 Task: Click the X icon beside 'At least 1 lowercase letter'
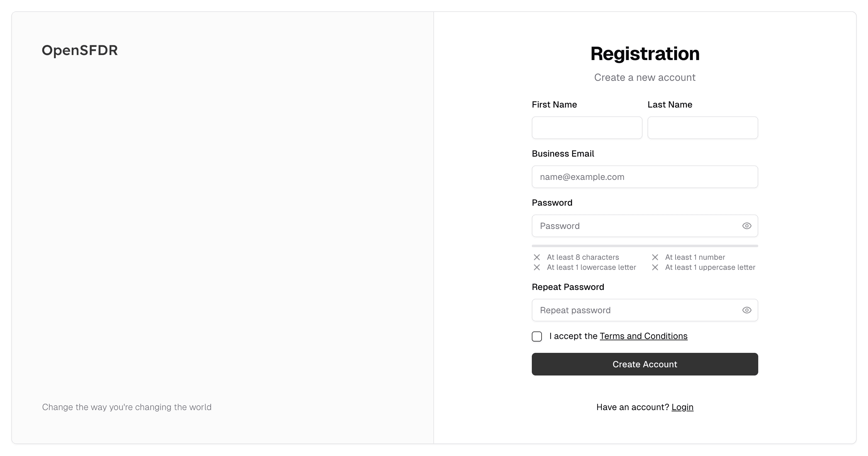pyautogui.click(x=537, y=267)
